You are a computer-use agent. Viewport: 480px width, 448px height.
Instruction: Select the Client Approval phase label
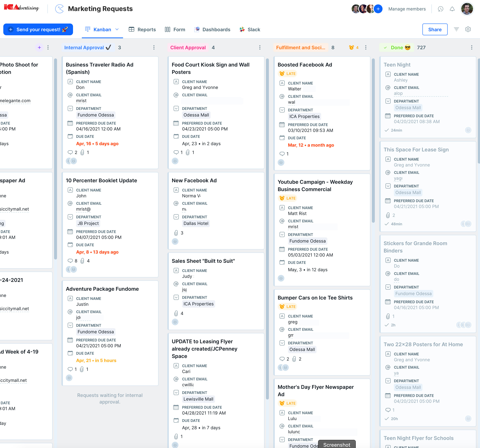click(188, 48)
